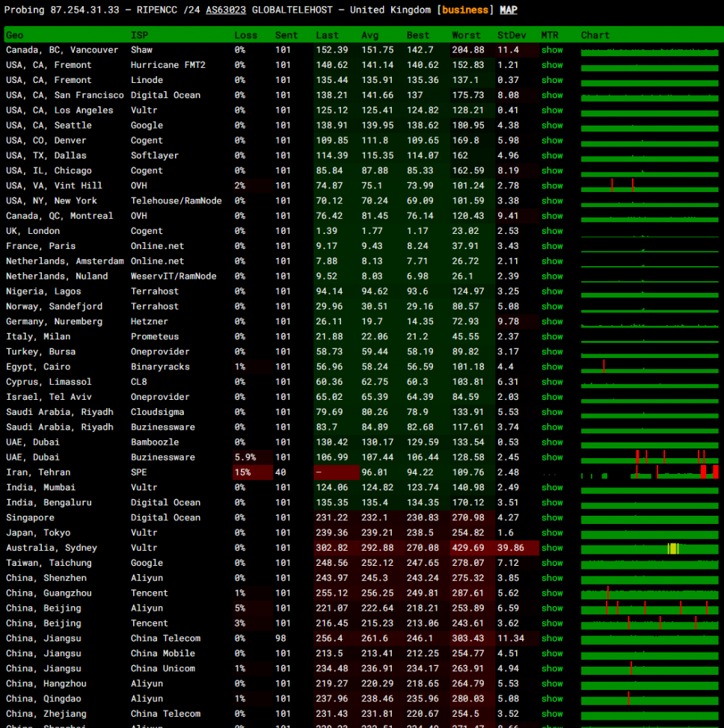
Task: Show MTR for China, Guangzhou Tencent
Action: tap(552, 593)
